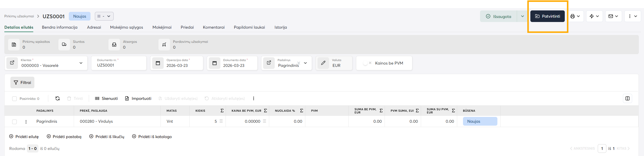Open the Mokėjimo sąlygos tab

pyautogui.click(x=126, y=27)
